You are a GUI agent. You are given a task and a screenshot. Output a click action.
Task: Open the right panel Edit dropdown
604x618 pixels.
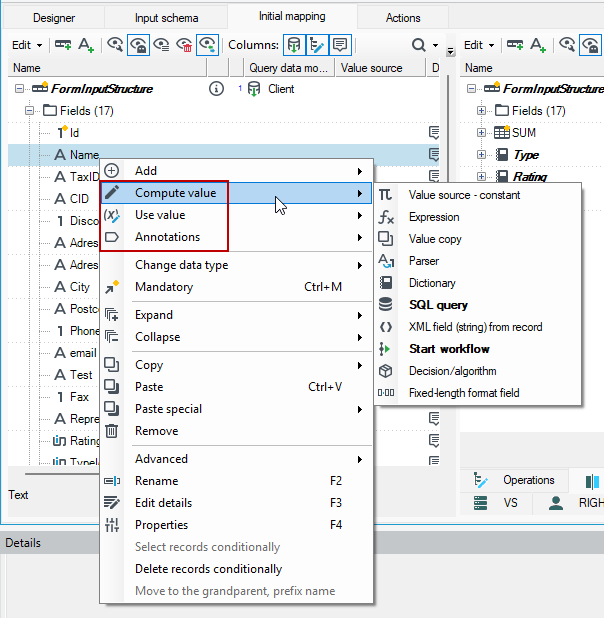479,45
